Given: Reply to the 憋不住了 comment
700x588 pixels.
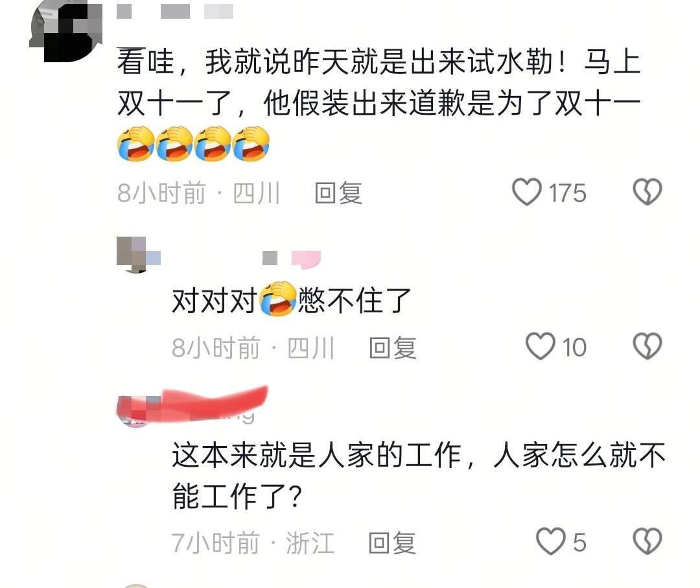Looking at the screenshot, I should tap(392, 347).
